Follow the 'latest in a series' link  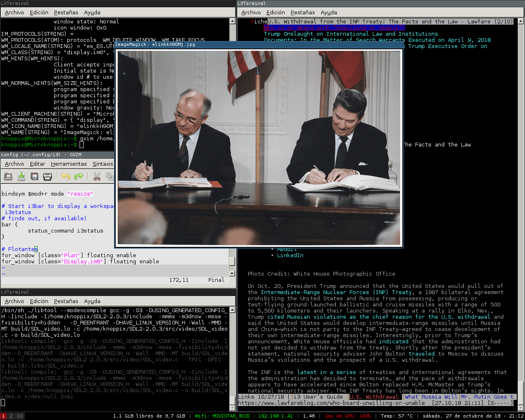click(326, 372)
